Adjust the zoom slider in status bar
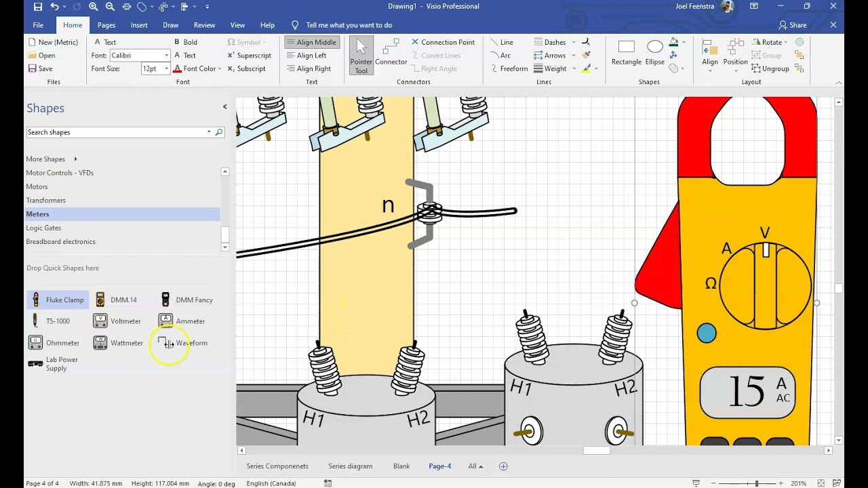The image size is (868, 488). pyautogui.click(x=757, y=483)
